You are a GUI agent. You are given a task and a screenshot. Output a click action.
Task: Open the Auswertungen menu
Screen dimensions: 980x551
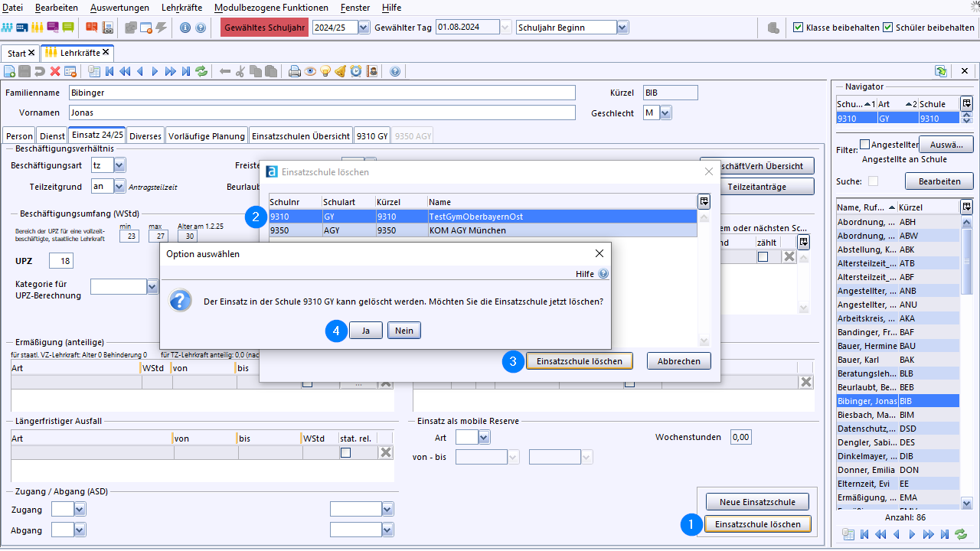pyautogui.click(x=119, y=7)
